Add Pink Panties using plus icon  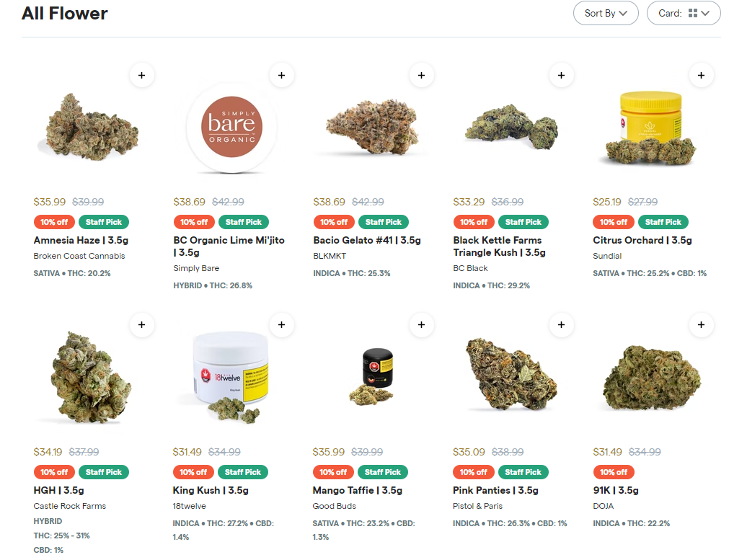pos(562,325)
